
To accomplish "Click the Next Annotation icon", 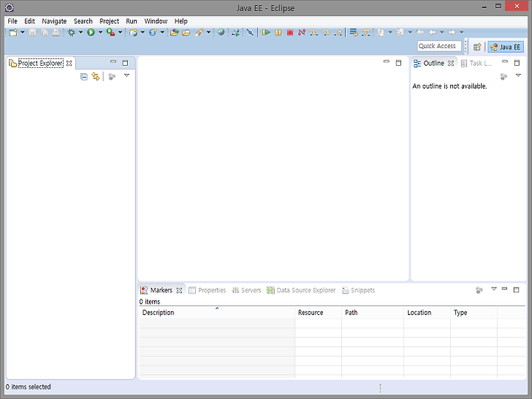I will tap(381, 33).
